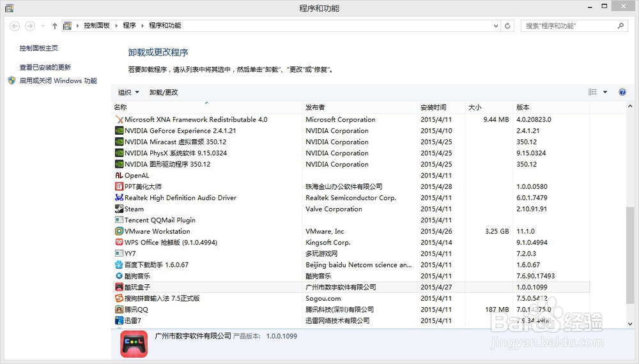Image resolution: width=639 pixels, height=364 pixels.
Task: Click the 百度下载助手 icon
Action: [x=119, y=264]
